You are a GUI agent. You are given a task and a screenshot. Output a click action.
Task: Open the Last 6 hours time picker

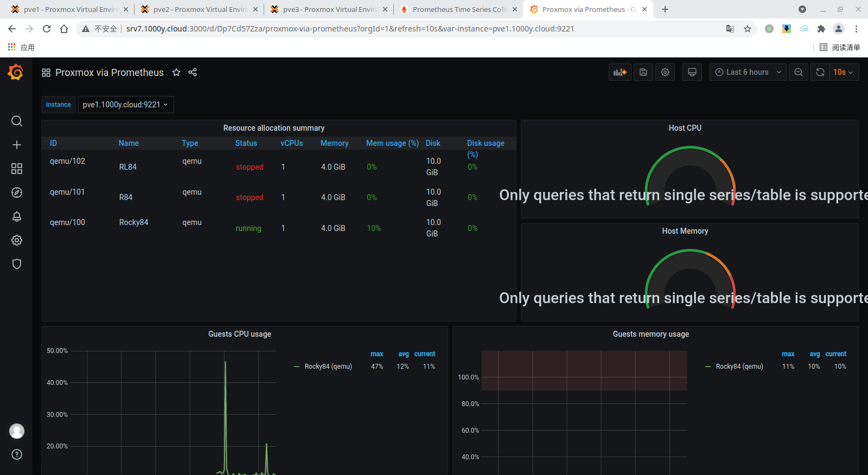click(748, 72)
